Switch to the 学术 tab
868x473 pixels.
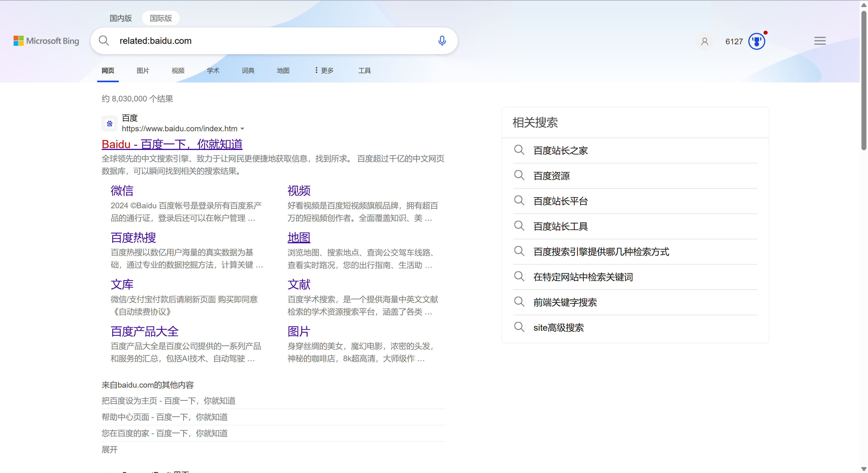213,70
